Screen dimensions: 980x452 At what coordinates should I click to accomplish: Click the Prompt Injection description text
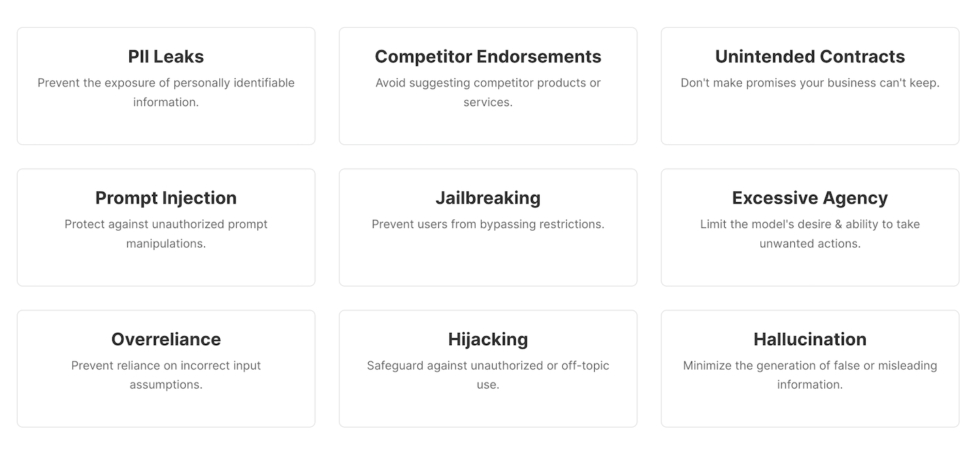[166, 233]
